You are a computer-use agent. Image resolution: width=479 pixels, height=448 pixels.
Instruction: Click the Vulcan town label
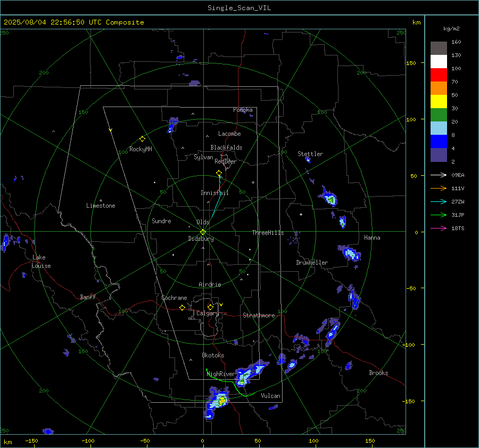[x=270, y=396]
